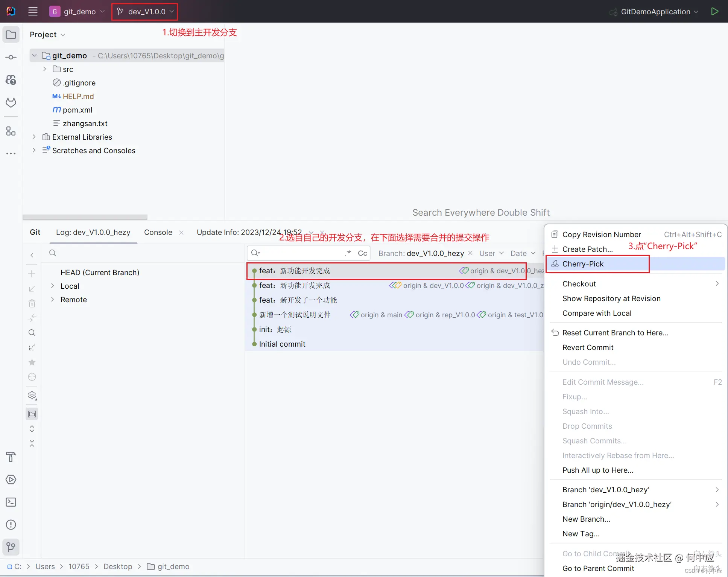
Task: Click the branches search input field
Action: (x=143, y=253)
